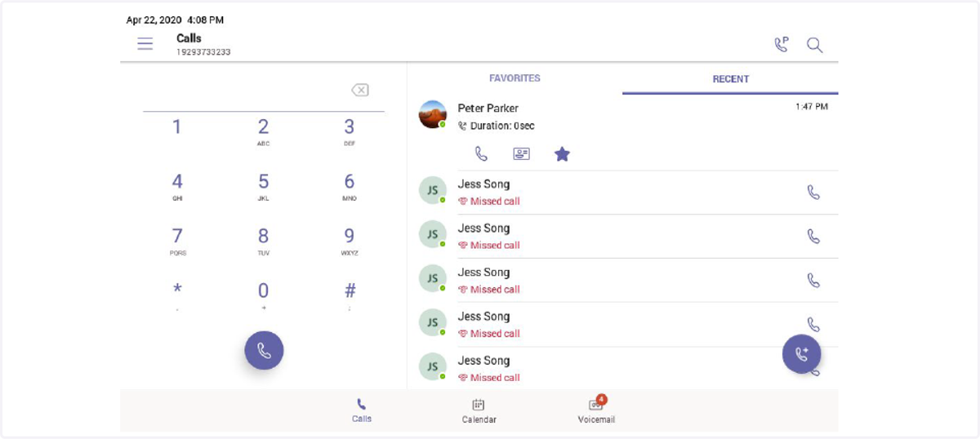Switch to the Recent tab
980x439 pixels.
730,79
